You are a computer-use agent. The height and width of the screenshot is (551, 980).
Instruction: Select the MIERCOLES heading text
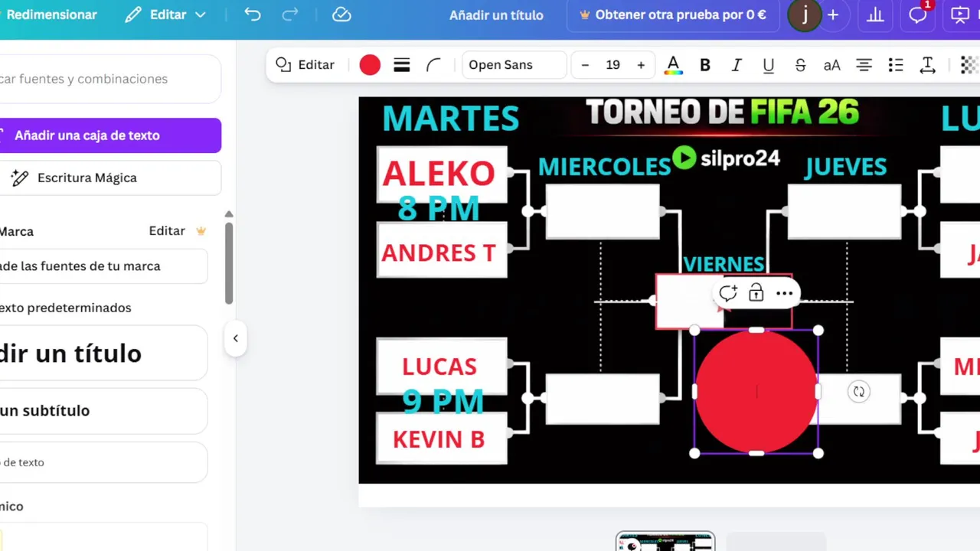(604, 166)
